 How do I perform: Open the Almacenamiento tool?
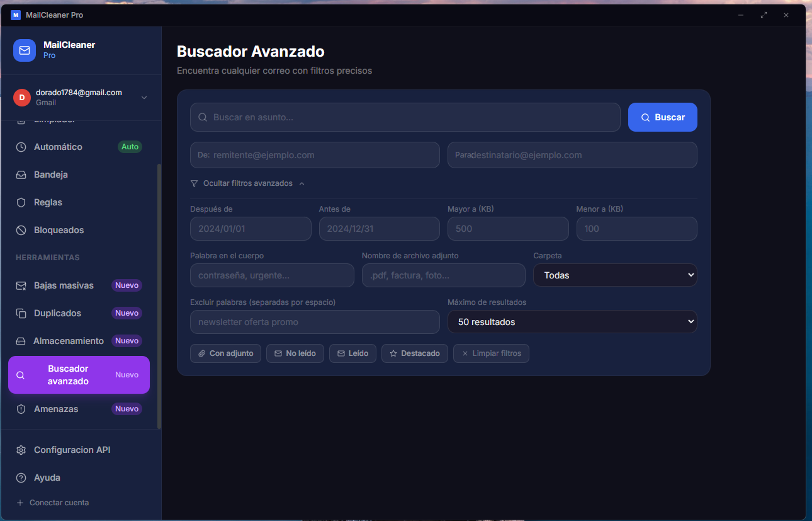(x=79, y=341)
